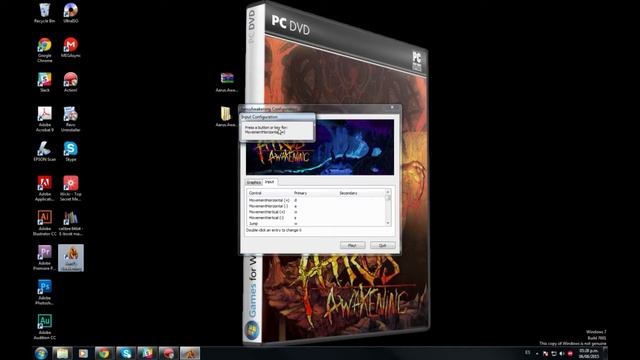The width and height of the screenshot is (640, 360).
Task: Switch to Chrome from the taskbar
Action: [x=104, y=353]
